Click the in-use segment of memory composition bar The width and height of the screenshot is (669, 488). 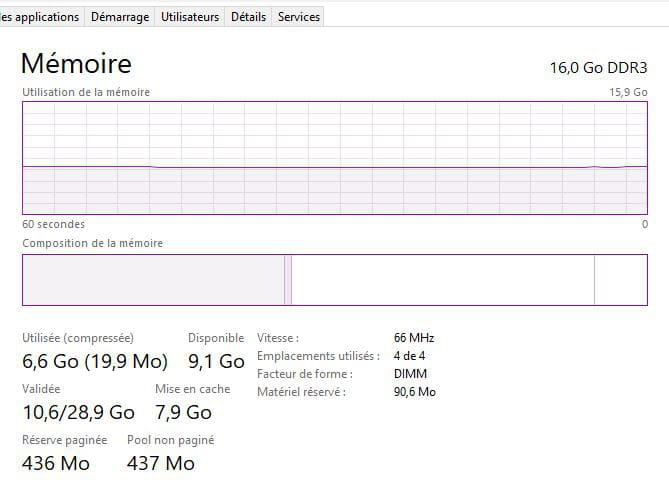pyautogui.click(x=153, y=280)
